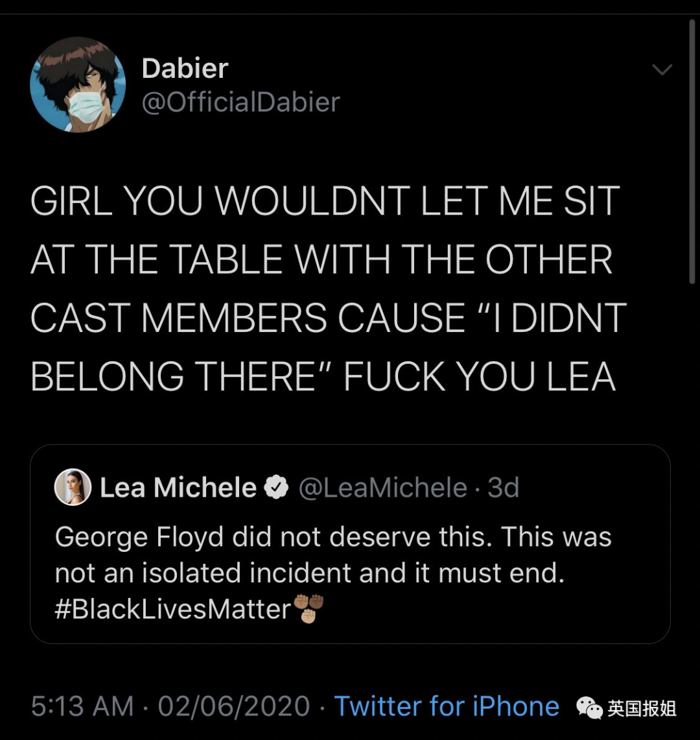Click the vertical scrollbar on right edge
The width and height of the screenshot is (700, 740).
click(692, 151)
